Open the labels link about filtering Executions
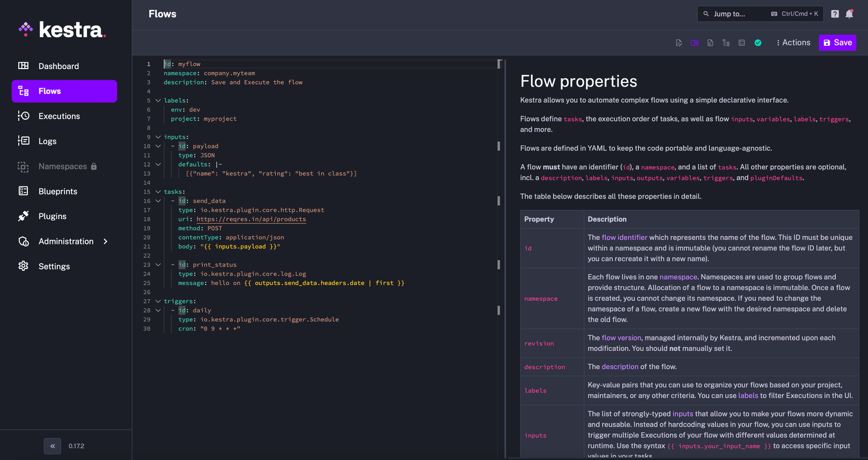The height and width of the screenshot is (460, 868). (x=748, y=396)
